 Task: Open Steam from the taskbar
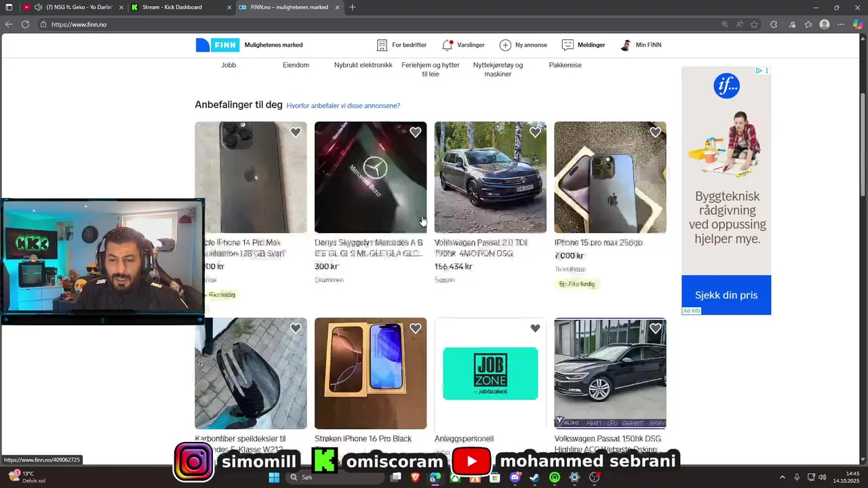pos(534,477)
